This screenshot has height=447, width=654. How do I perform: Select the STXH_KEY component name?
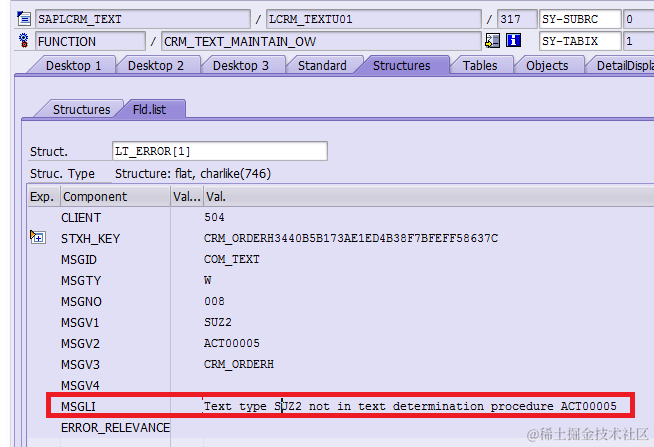point(91,239)
